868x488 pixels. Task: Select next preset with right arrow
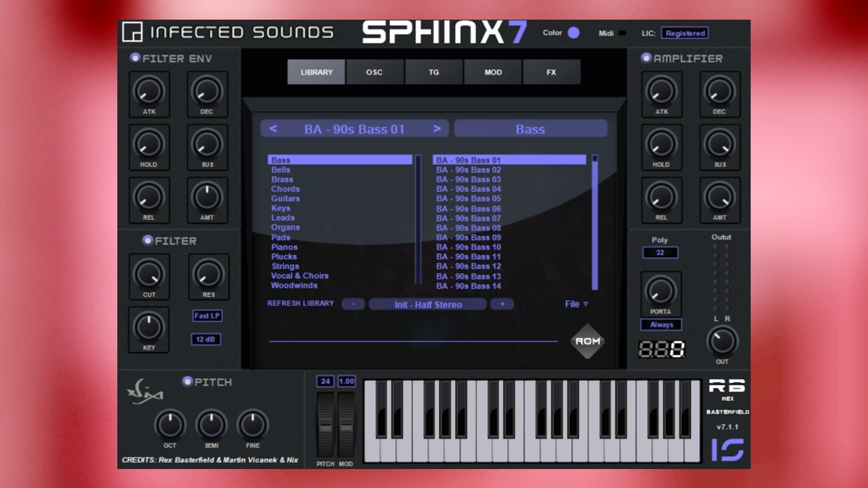(437, 129)
